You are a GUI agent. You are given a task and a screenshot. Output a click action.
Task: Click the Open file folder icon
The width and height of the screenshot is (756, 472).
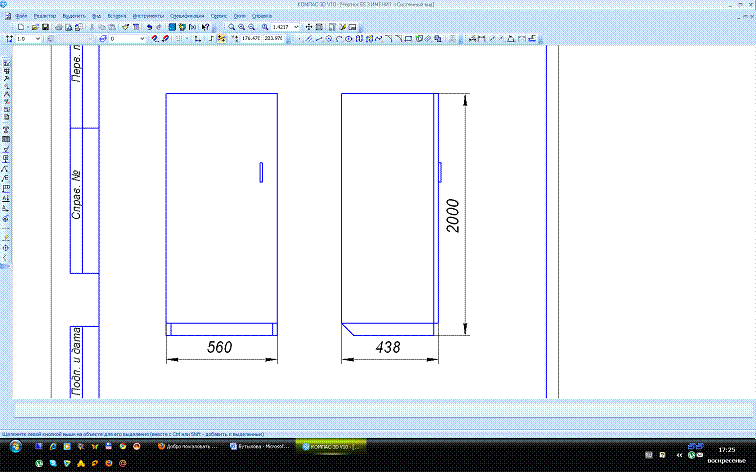pos(33,26)
